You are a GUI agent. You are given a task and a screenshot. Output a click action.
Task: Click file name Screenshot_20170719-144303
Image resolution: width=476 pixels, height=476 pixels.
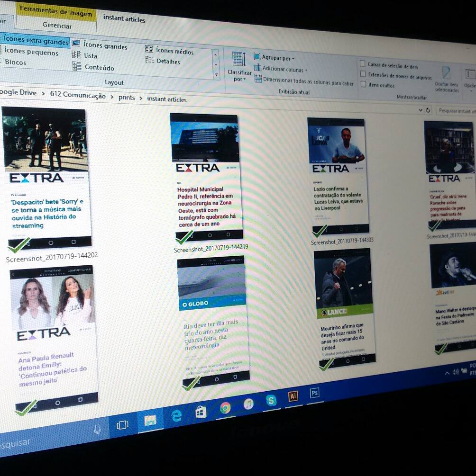click(x=342, y=242)
